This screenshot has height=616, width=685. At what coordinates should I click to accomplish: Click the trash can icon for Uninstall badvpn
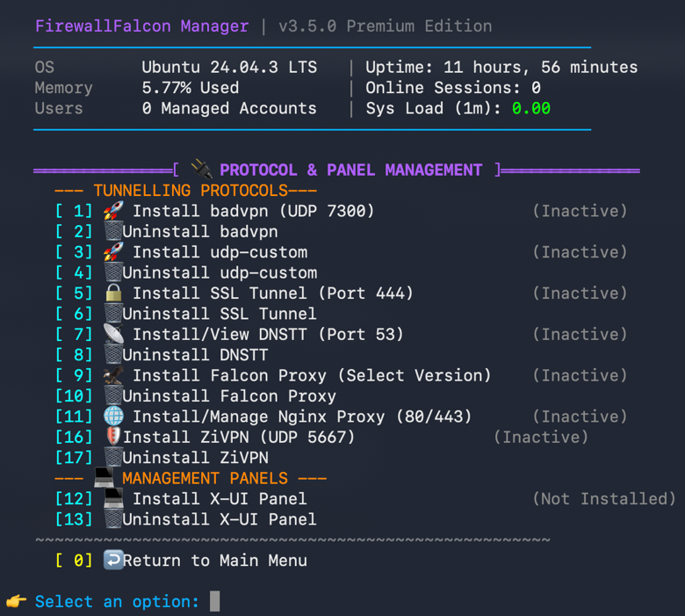click(113, 231)
